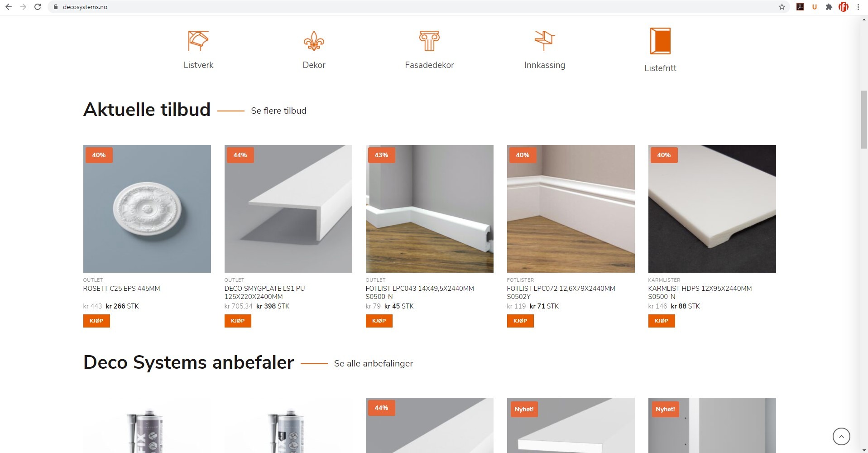The height and width of the screenshot is (453, 868).
Task: Open the browser extensions puzzle icon
Action: 829,7
